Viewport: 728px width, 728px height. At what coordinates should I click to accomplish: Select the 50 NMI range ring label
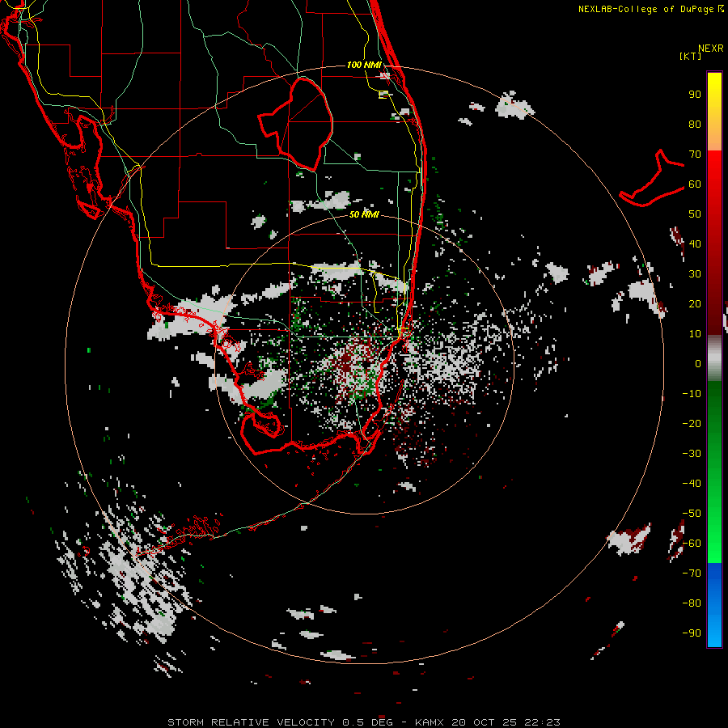point(364,214)
